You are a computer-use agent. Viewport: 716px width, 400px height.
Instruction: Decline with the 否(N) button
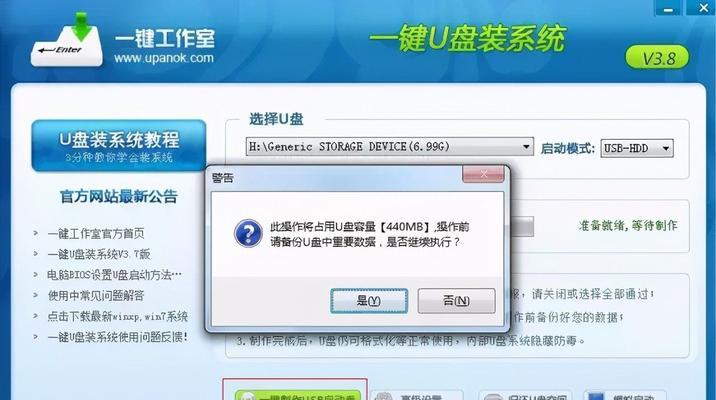tap(456, 300)
